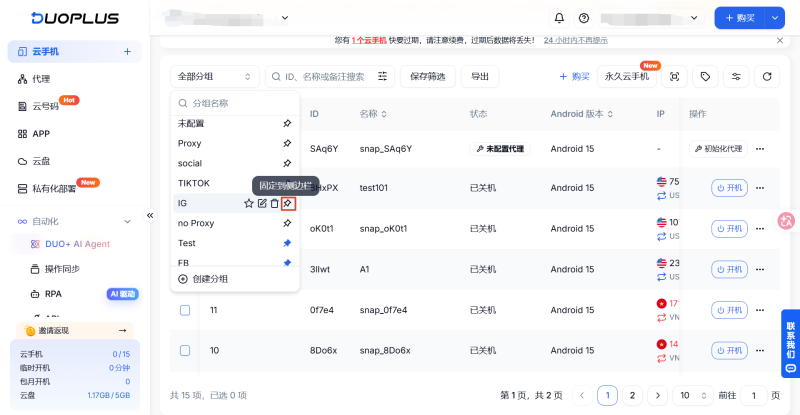
Task: Refresh the cloud phone list
Action: tap(767, 77)
